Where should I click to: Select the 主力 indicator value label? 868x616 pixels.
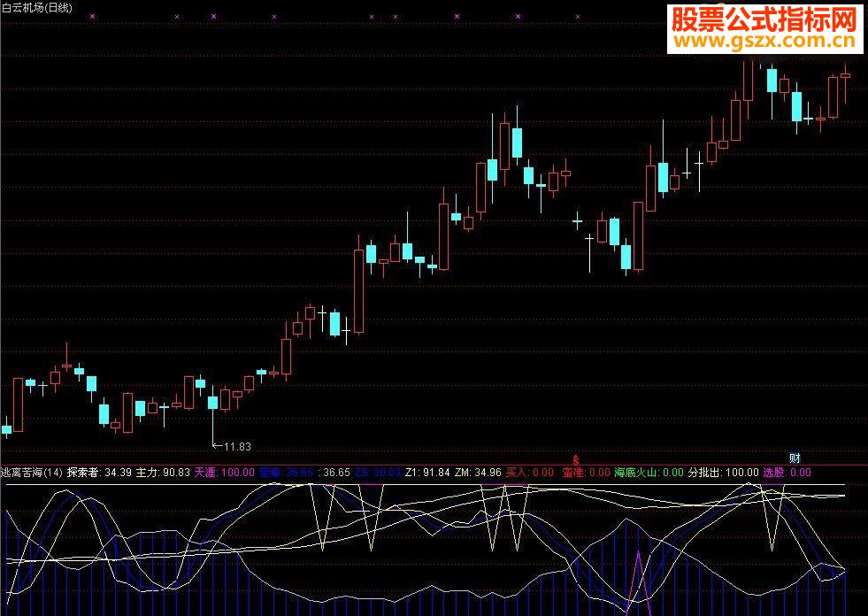point(163,473)
